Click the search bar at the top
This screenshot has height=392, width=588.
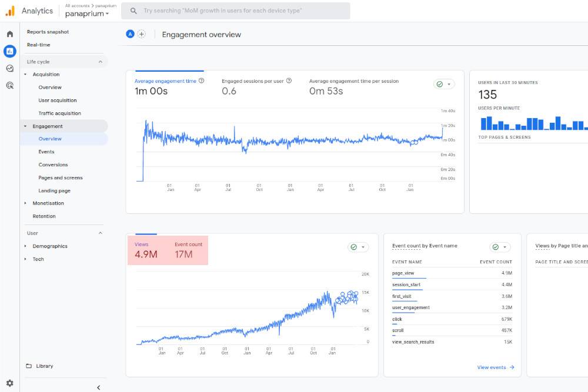pyautogui.click(x=235, y=10)
